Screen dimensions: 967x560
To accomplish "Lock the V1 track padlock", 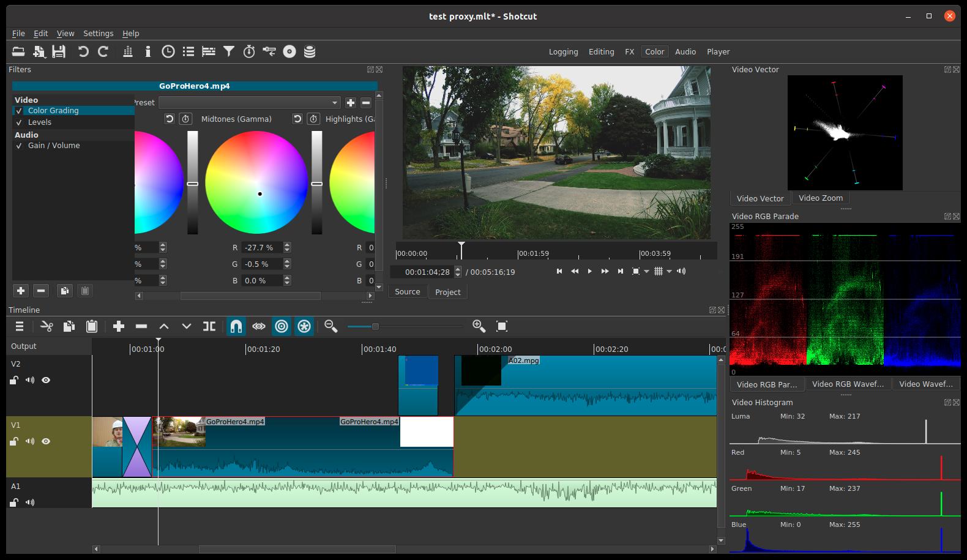I will (x=14, y=441).
